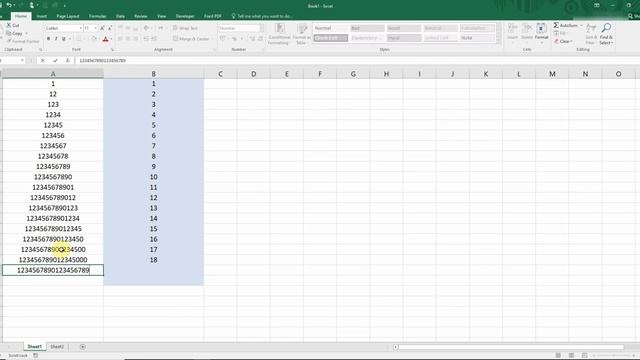This screenshot has width=640, height=360.
Task: Open Format as Table
Action: point(302,34)
